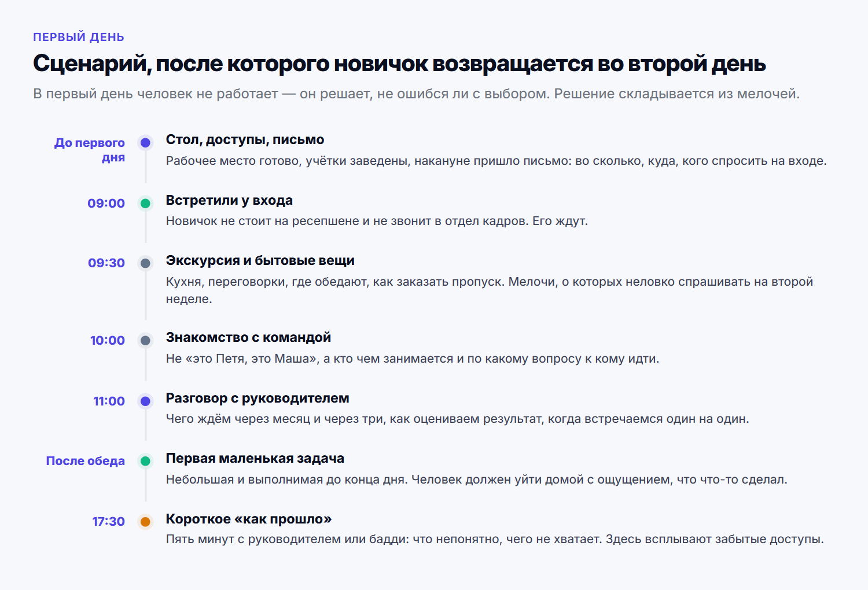The width and height of the screenshot is (868, 590).
Task: Click the text «Не «это Петя, это Маша»»
Action: click(413, 359)
